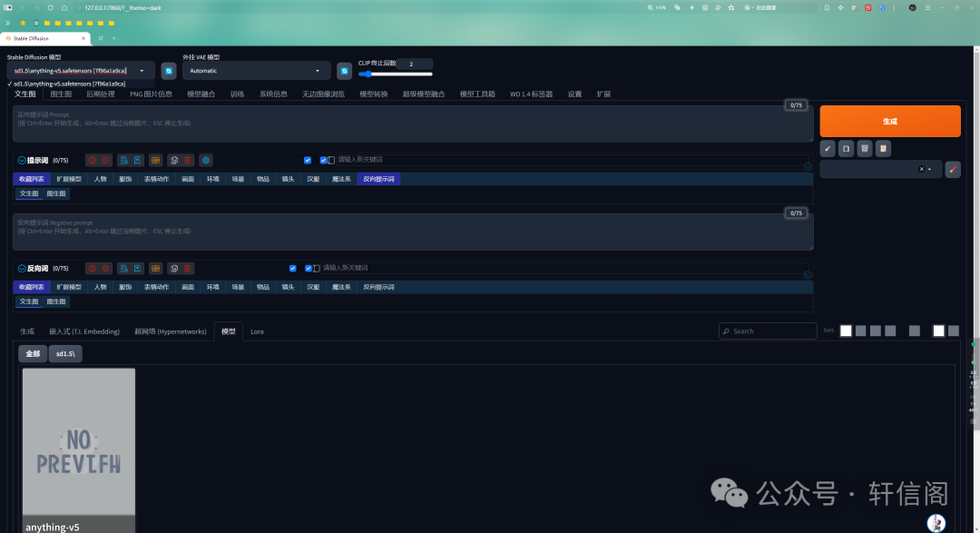Adjust the CLIP 终止层数 slider

click(396, 74)
